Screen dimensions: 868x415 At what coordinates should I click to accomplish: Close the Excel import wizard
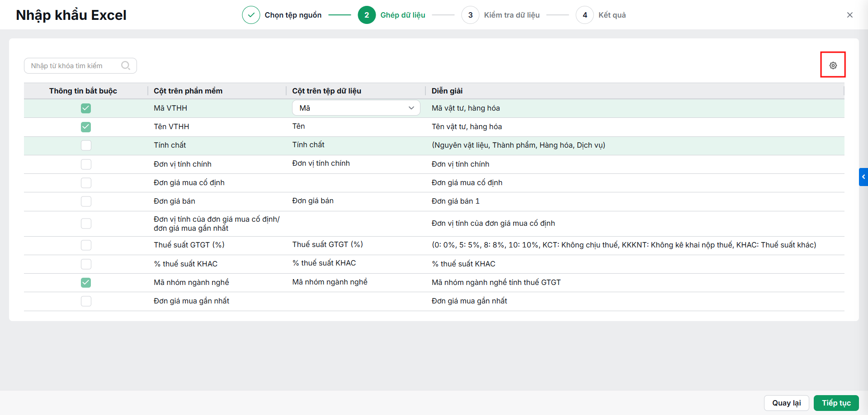point(850,15)
